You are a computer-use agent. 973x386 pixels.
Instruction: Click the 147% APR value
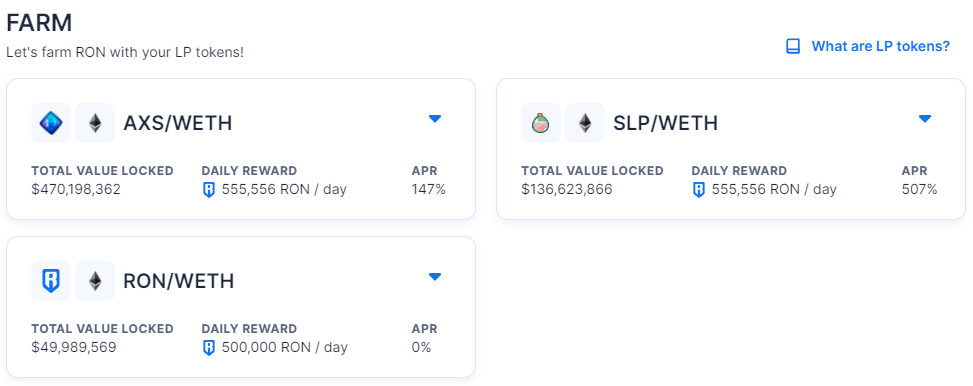click(x=429, y=189)
